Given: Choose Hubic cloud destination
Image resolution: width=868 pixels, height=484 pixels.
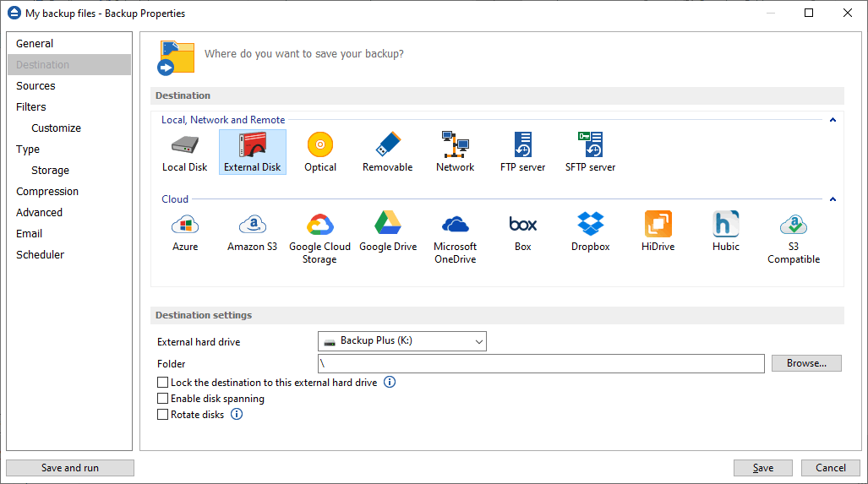Looking at the screenshot, I should click(x=726, y=231).
